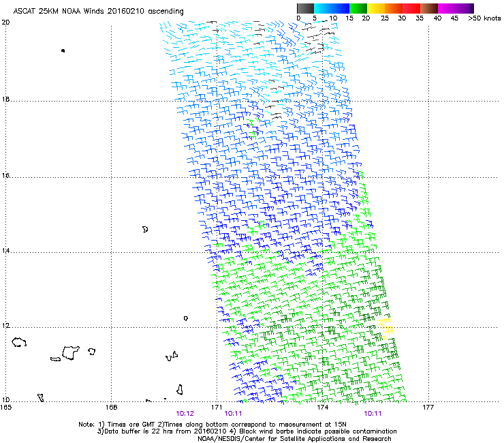Click the cyan 5-10 knots legend swatch
504x443 pixels.
(x=323, y=8)
